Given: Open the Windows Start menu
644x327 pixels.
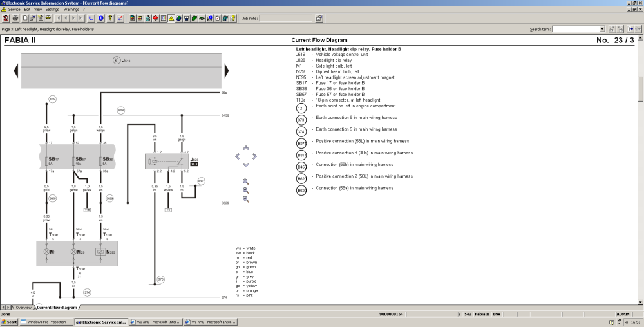Looking at the screenshot, I should 9,322.
